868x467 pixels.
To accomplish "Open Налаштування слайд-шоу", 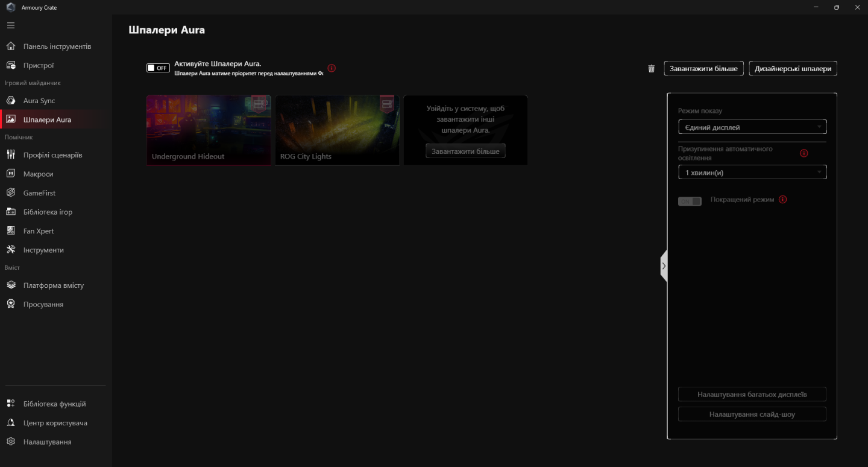I will (752, 415).
